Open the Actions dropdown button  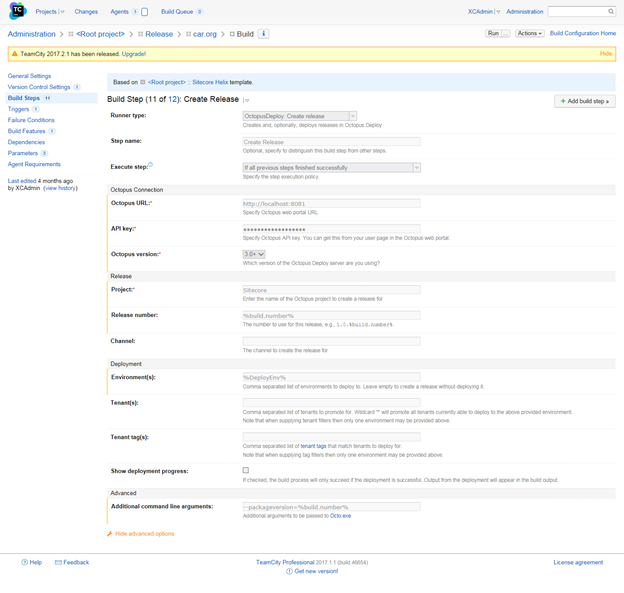(x=530, y=33)
